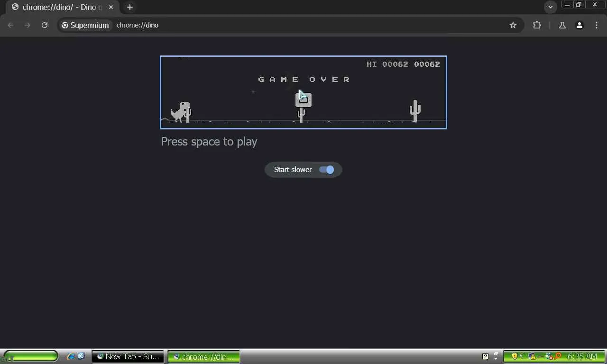
Task: Bookmark this page with the star icon
Action: coord(513,25)
